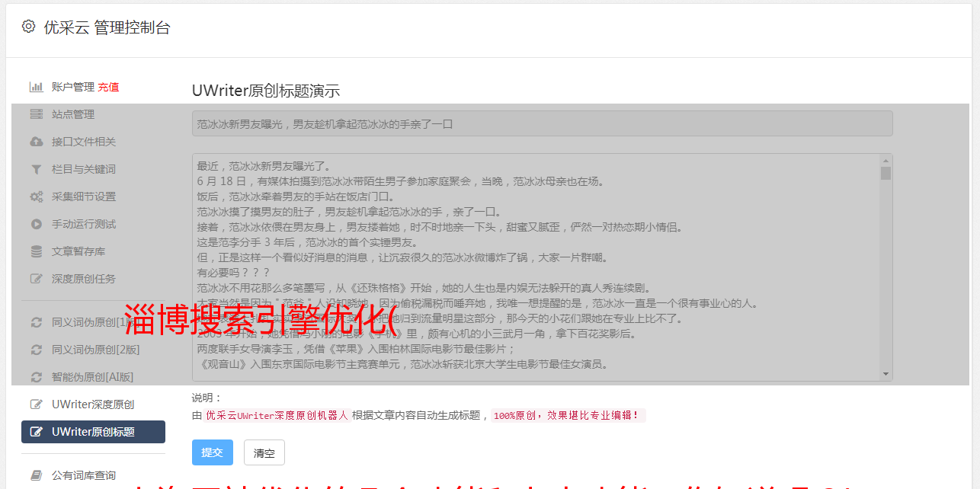Image resolution: width=980 pixels, height=489 pixels.
Task: Click the 栏目与关键词 filter icon
Action: tap(36, 169)
